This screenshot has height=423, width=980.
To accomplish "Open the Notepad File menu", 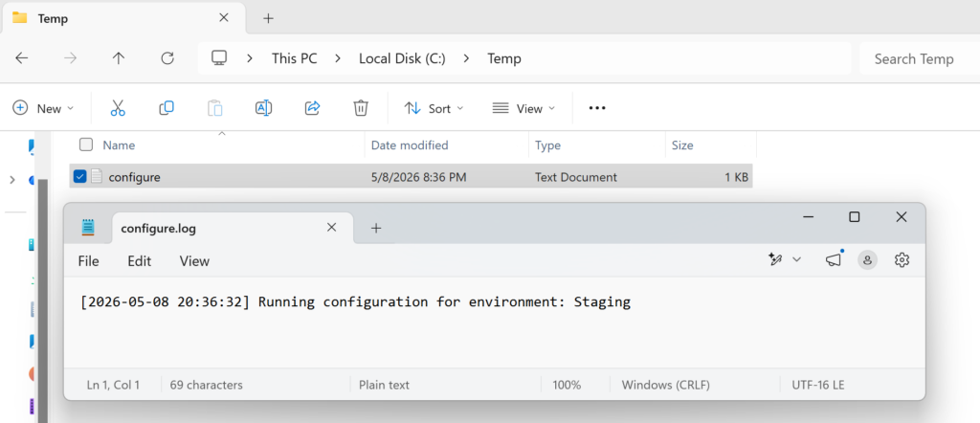I will coord(88,261).
